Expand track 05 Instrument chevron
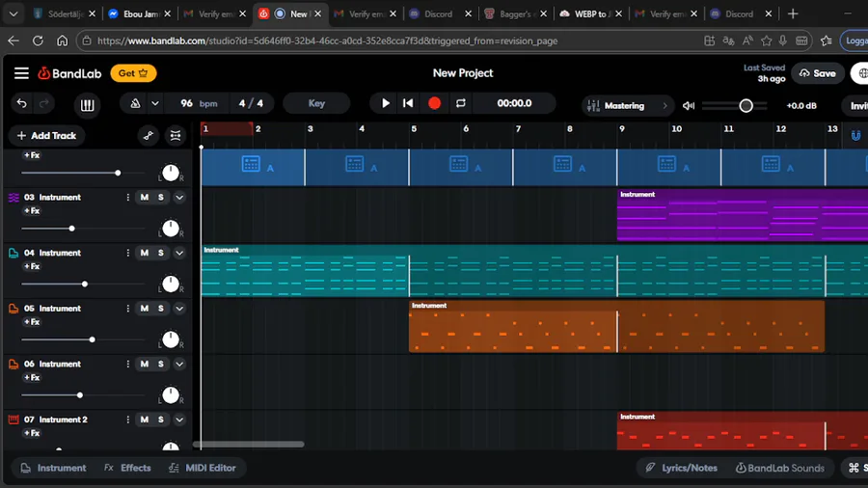The image size is (868, 488). (x=179, y=309)
